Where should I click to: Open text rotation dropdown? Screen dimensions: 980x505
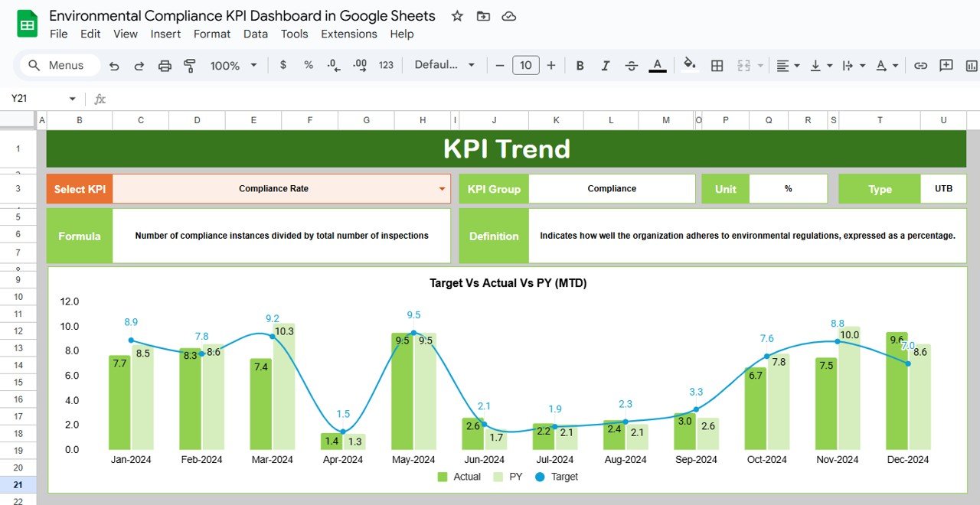[x=887, y=66]
